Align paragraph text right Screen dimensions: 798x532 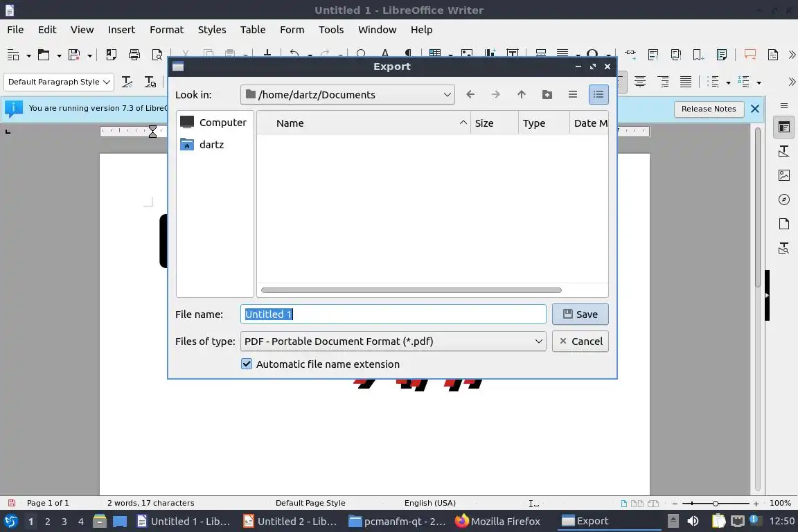pos(663,82)
